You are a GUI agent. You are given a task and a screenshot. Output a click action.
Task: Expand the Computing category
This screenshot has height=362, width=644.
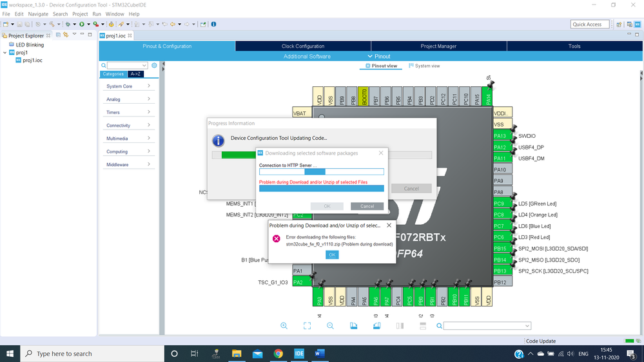(x=128, y=151)
